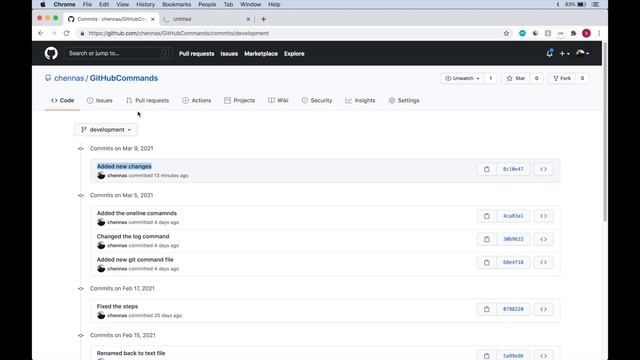
Task: Open the stargazers count next to Star
Action: pos(536,78)
